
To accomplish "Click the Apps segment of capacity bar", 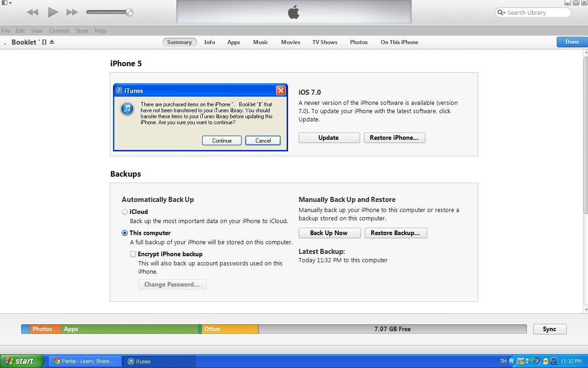I will [130, 329].
